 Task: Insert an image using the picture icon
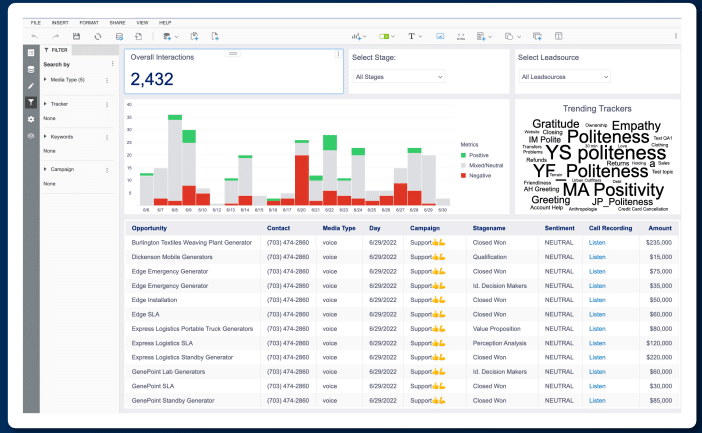(440, 36)
